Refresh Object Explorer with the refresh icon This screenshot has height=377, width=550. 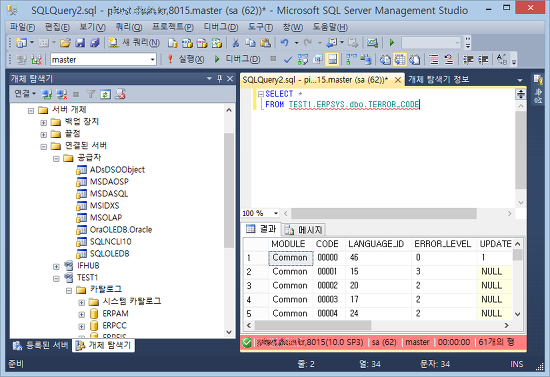coord(105,94)
